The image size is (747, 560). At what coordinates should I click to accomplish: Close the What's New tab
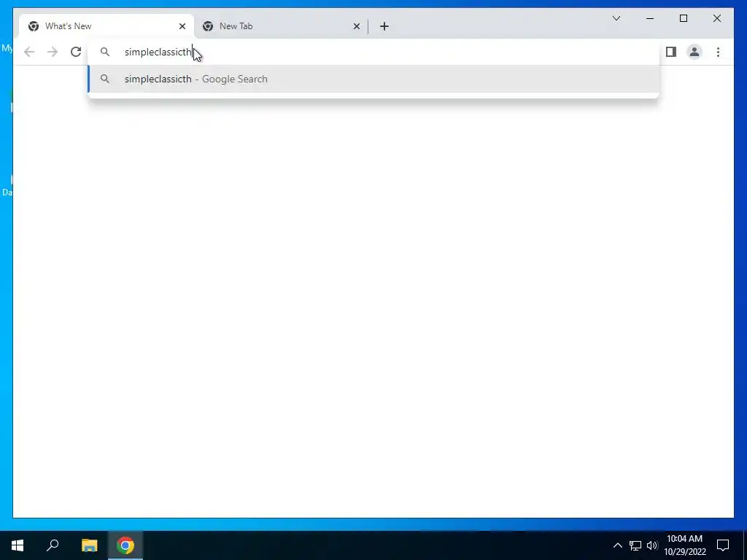tap(182, 26)
